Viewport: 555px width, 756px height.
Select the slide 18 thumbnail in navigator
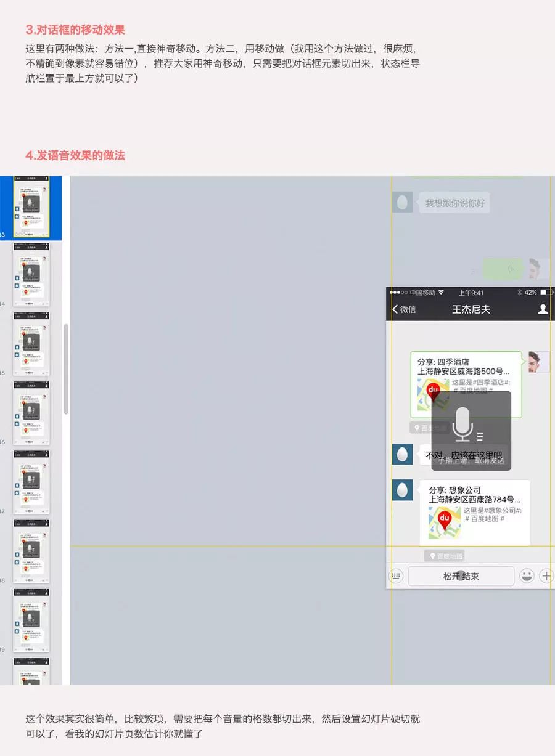[x=31, y=551]
